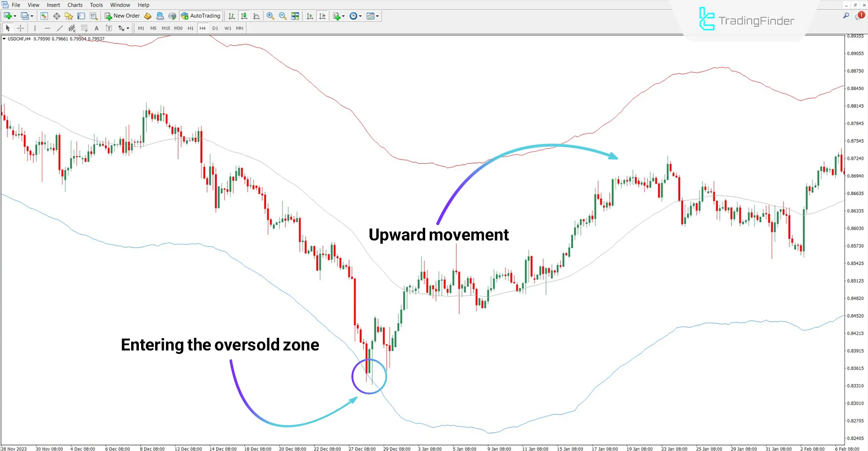
Task: Expand the Templates dropdown arrow
Action: pyautogui.click(x=378, y=16)
